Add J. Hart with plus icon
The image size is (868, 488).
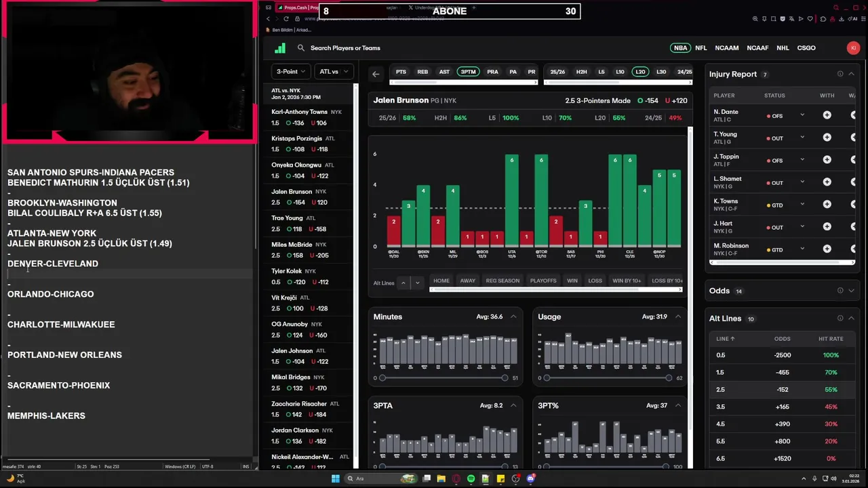[827, 227]
